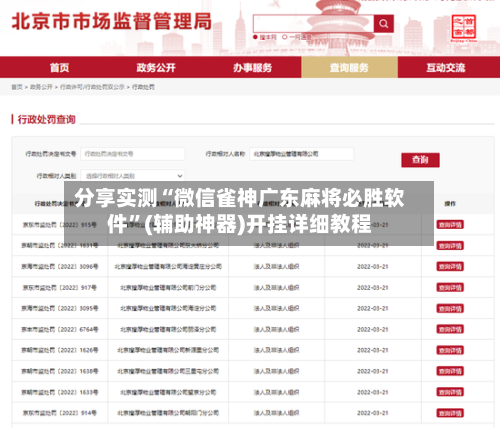Select the 搜本网 radio option
Screen dimensions: 500x428
click(x=255, y=37)
